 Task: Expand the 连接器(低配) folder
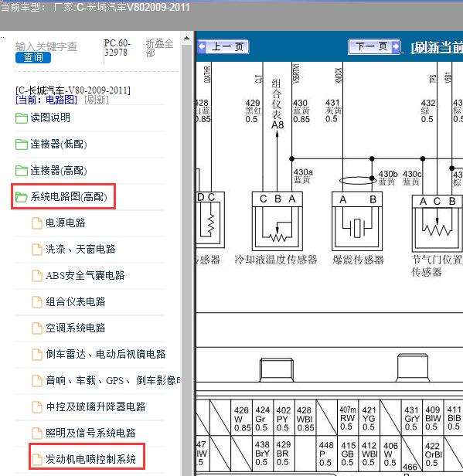click(x=59, y=144)
